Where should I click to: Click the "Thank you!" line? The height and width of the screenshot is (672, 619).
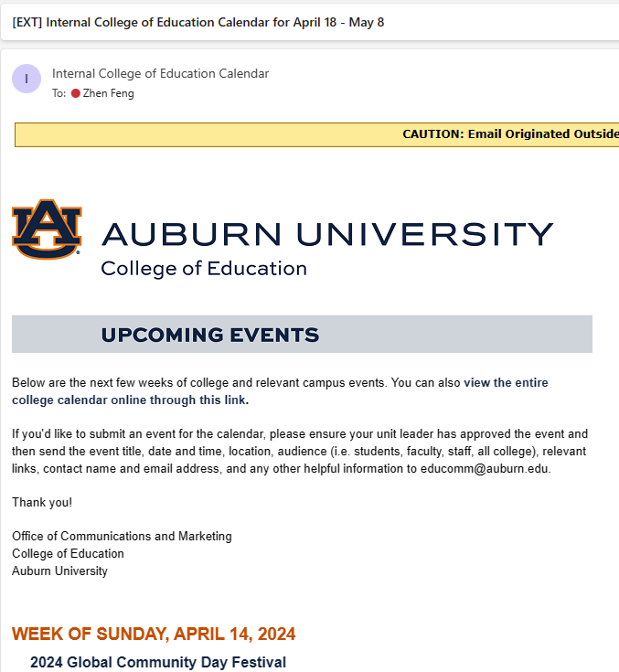coord(42,502)
